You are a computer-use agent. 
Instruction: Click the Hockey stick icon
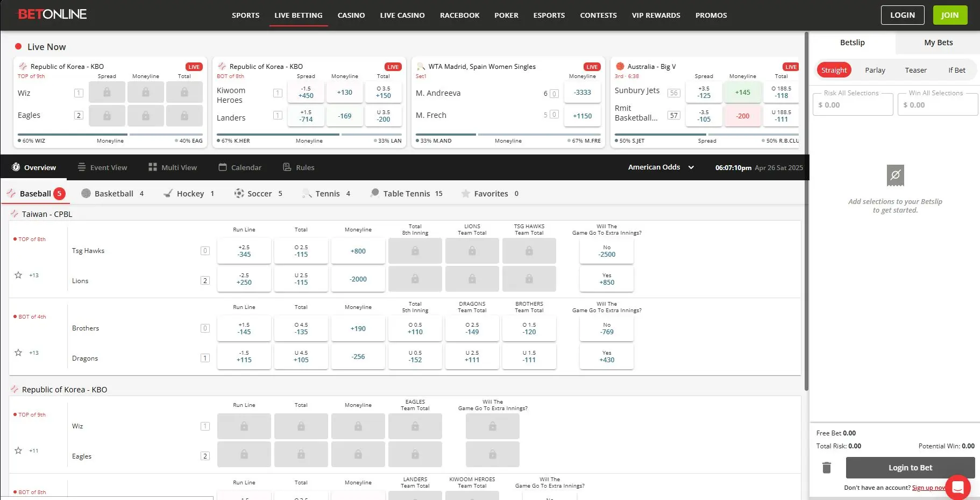point(168,193)
